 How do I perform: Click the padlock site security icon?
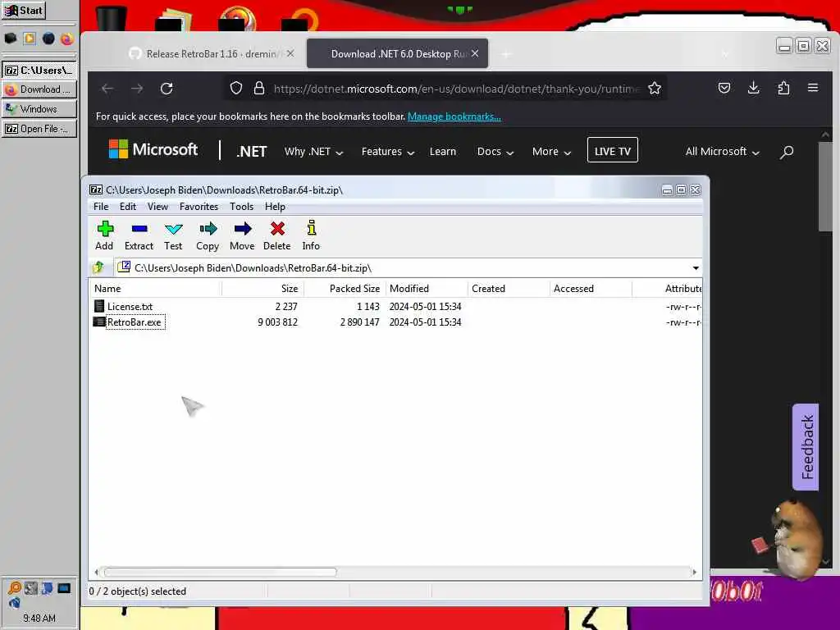coord(259,89)
